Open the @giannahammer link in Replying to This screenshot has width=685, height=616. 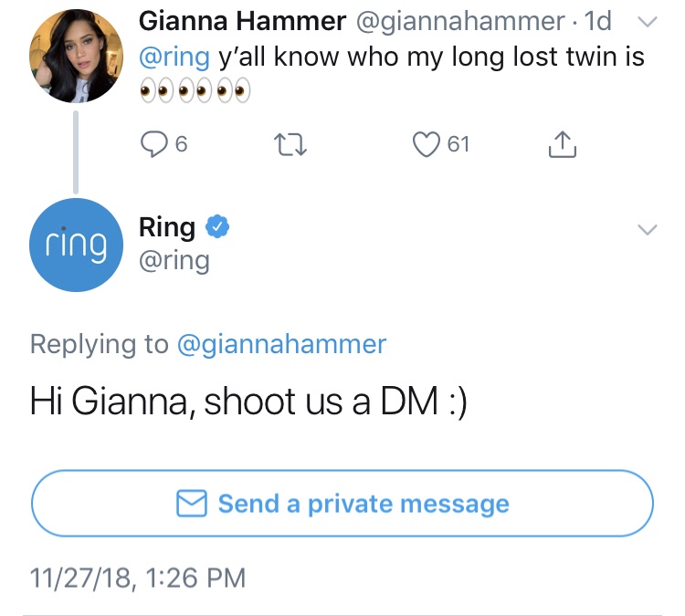tap(281, 344)
